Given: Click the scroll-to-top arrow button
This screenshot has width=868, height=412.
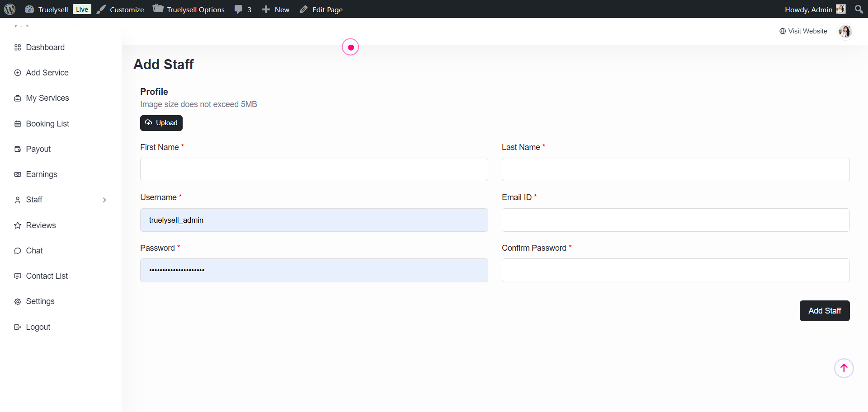Looking at the screenshot, I should [x=844, y=368].
